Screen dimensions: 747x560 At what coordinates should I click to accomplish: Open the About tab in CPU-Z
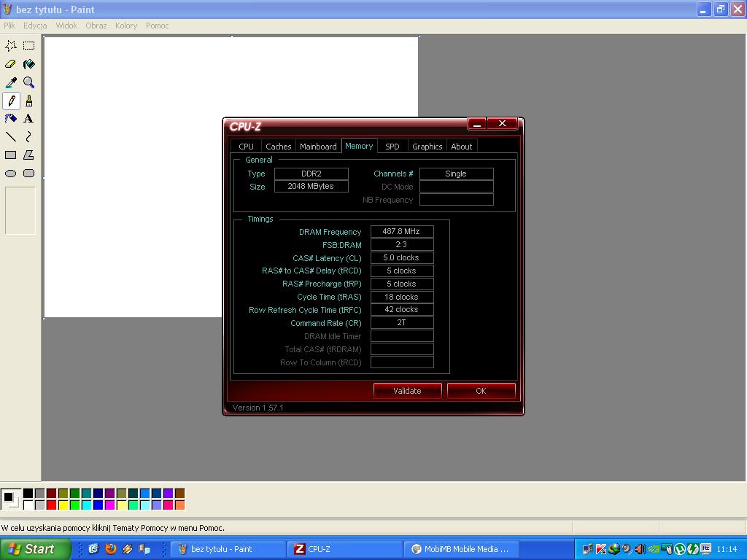tap(461, 147)
